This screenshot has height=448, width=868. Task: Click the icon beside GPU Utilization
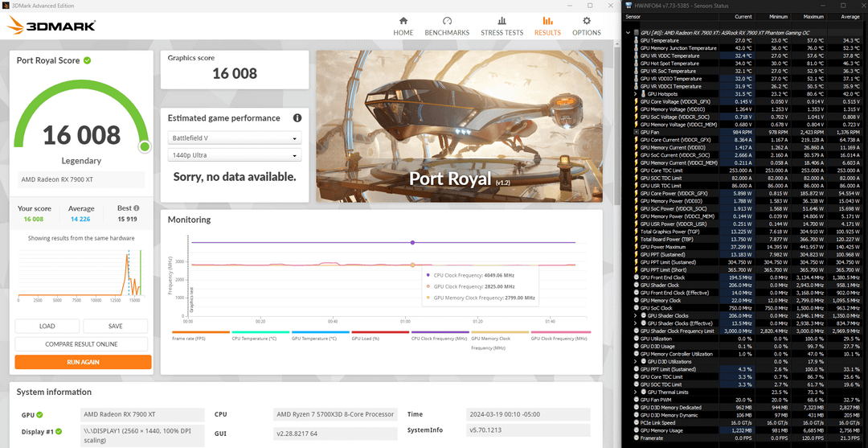(x=636, y=338)
